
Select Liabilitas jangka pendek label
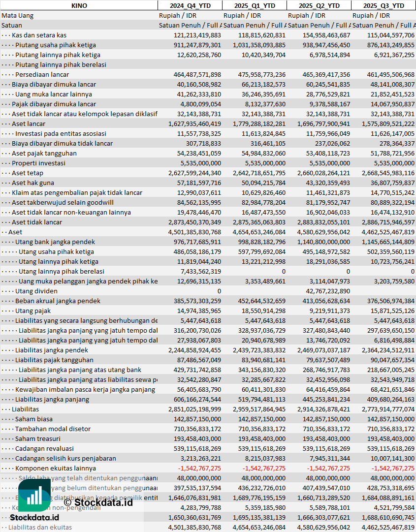pos(52,350)
